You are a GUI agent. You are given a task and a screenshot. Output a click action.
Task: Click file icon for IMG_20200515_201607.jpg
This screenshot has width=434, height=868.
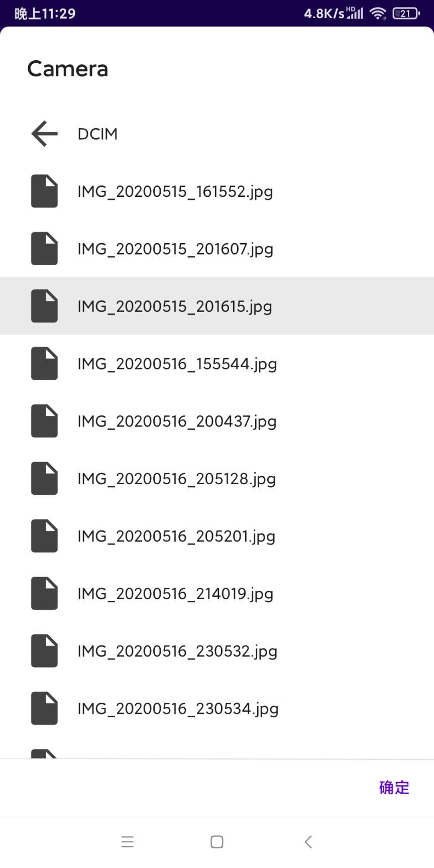(x=45, y=249)
